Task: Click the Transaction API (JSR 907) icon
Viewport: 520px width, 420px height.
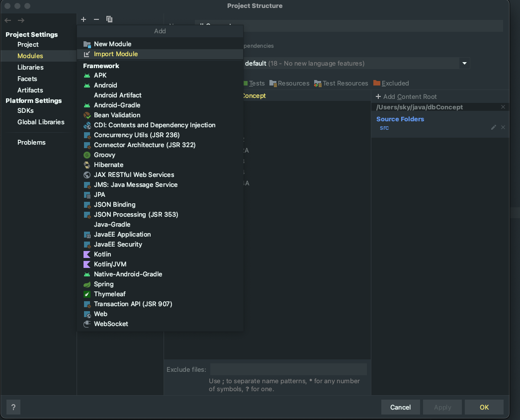Action: (x=87, y=304)
